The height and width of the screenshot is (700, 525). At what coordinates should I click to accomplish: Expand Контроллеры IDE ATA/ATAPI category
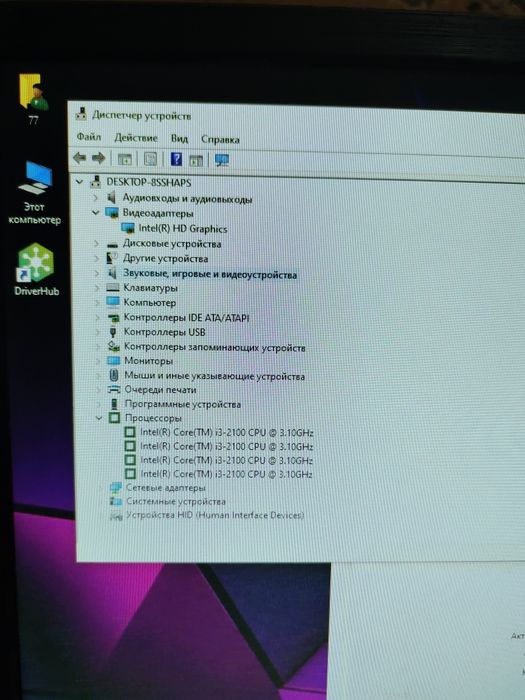(x=96, y=317)
